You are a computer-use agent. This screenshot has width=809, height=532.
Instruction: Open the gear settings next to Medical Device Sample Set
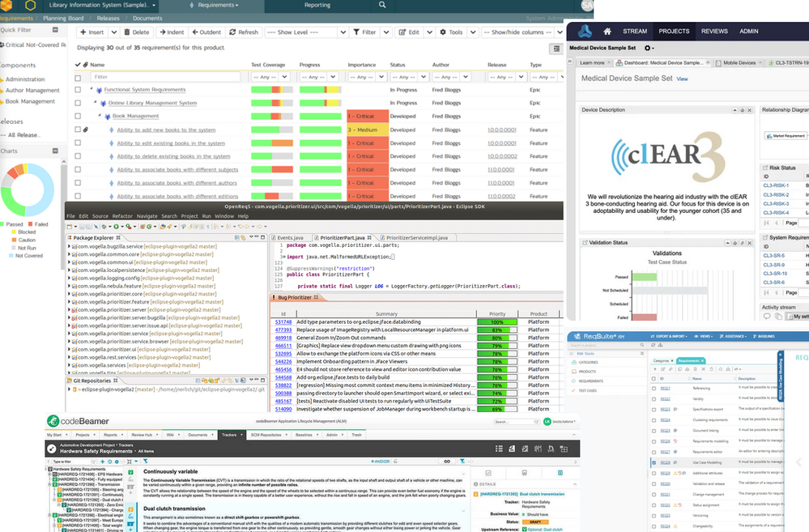pos(648,48)
